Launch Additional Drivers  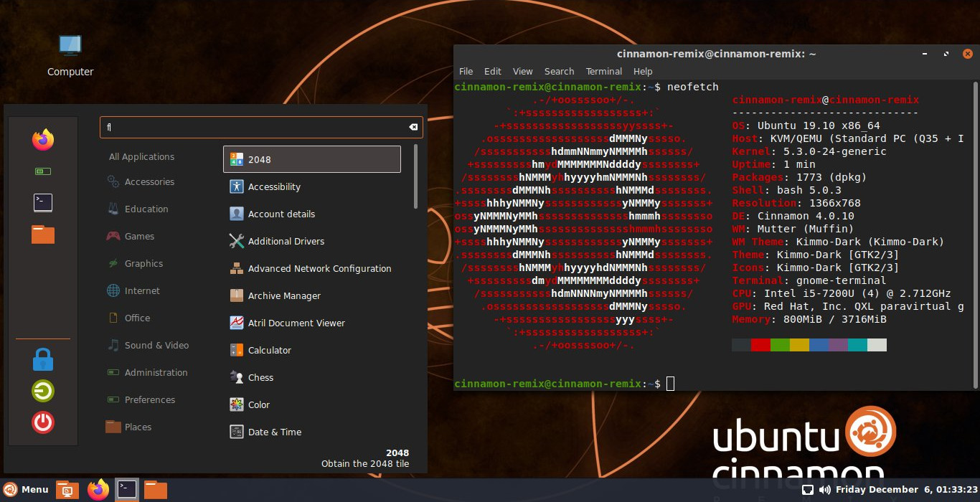tap(312, 241)
